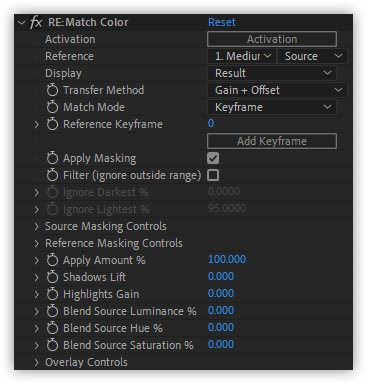
Task: Click the Shadows Lift label
Action: pyautogui.click(x=94, y=277)
